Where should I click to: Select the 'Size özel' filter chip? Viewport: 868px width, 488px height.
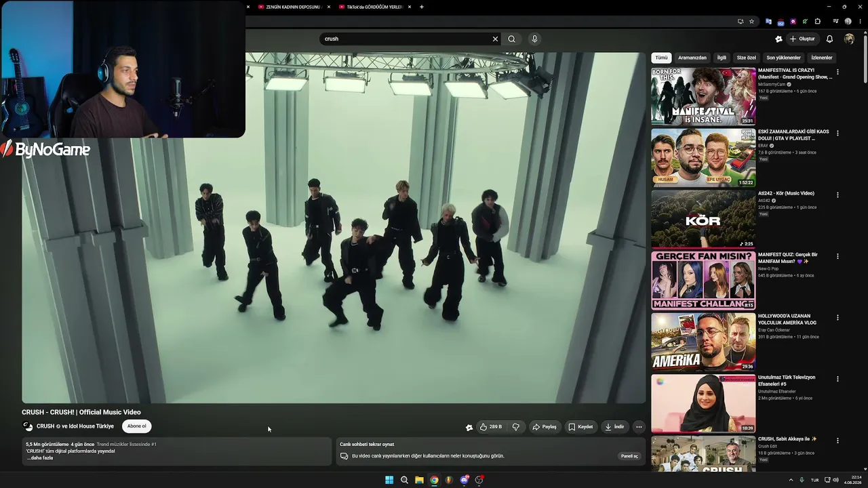pyautogui.click(x=746, y=58)
